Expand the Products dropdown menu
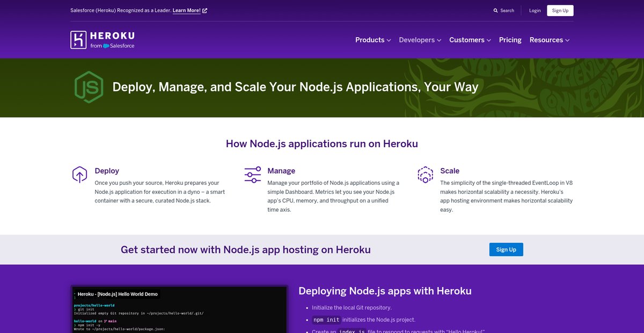Screen dimensions: 644x333 pyautogui.click(x=373, y=40)
